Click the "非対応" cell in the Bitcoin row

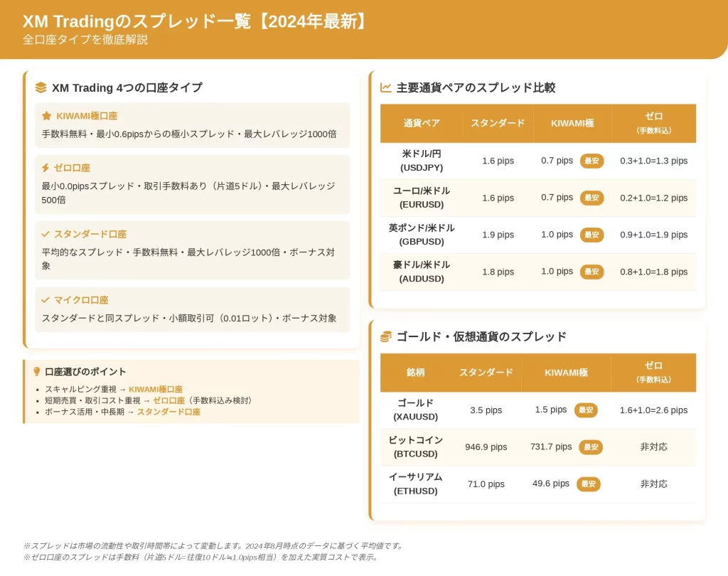click(654, 447)
